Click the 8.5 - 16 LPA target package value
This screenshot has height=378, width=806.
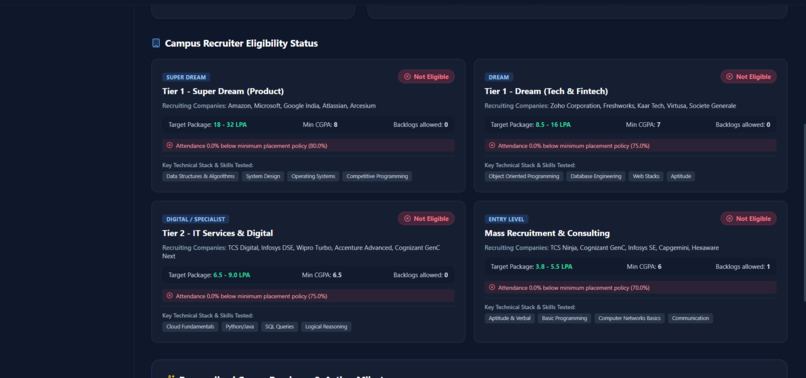553,124
